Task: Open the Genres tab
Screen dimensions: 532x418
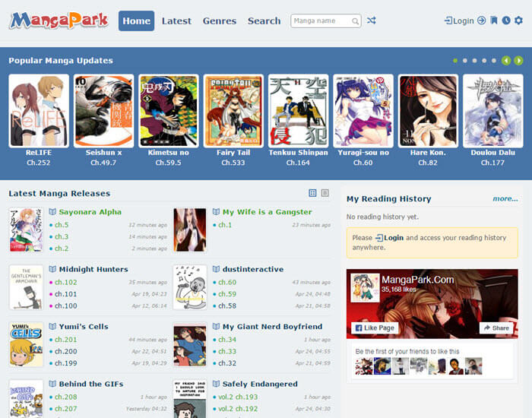Action: point(220,21)
